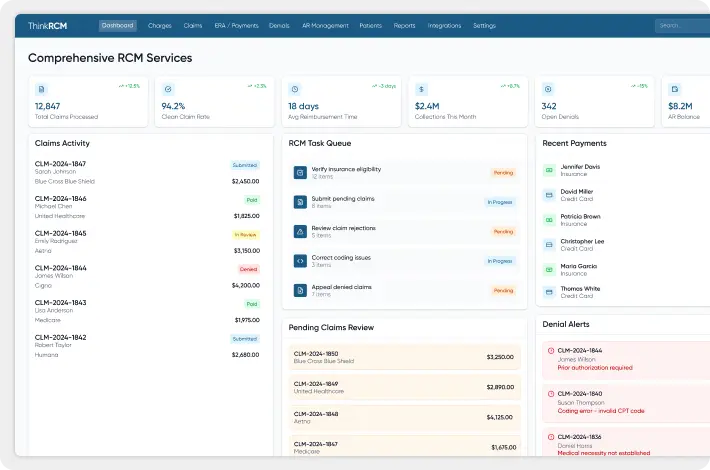Click the credit card icon beside Christopher Lee

pos(549,245)
